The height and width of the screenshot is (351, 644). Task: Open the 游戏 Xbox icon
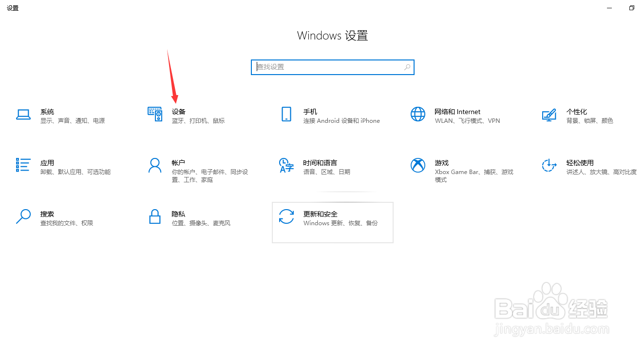(418, 165)
